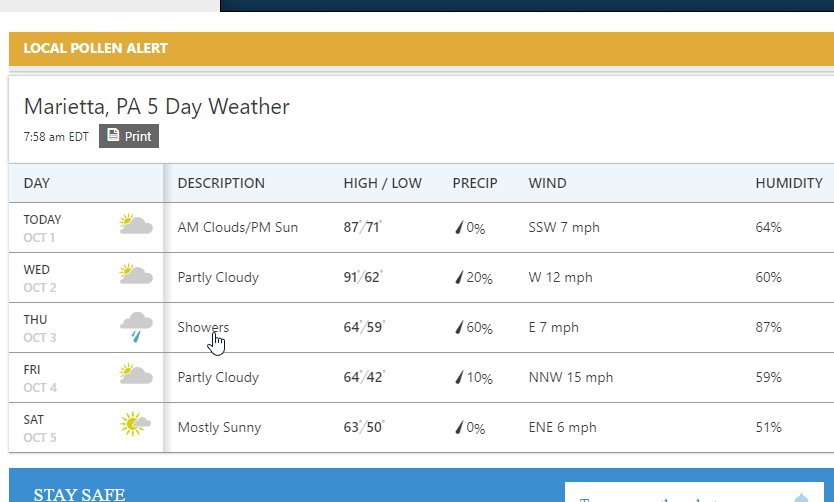The height and width of the screenshot is (502, 834).
Task: Select the SAT Oct 5 day cell
Action: coord(86,428)
